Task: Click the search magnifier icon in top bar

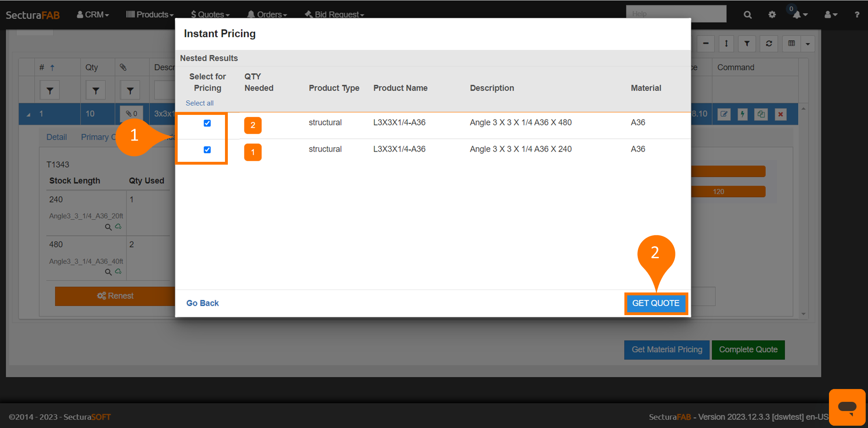Action: (747, 15)
